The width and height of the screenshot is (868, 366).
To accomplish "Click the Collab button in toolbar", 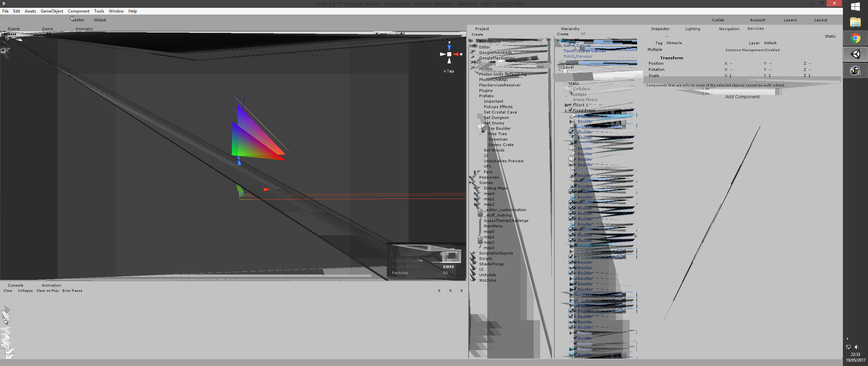I will point(718,20).
